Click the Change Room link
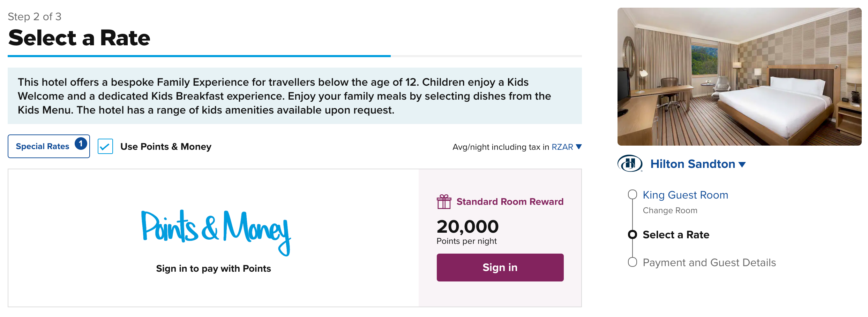This screenshot has height=317, width=868. (670, 210)
